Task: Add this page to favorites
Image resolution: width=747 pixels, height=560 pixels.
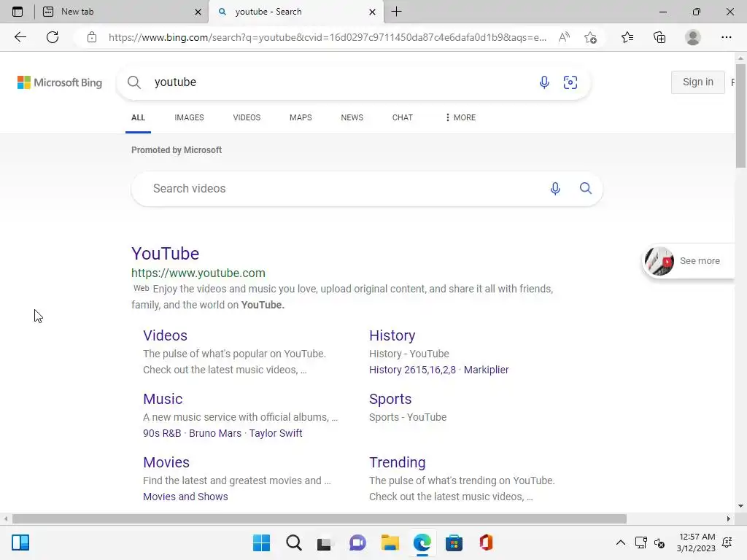Action: click(591, 37)
